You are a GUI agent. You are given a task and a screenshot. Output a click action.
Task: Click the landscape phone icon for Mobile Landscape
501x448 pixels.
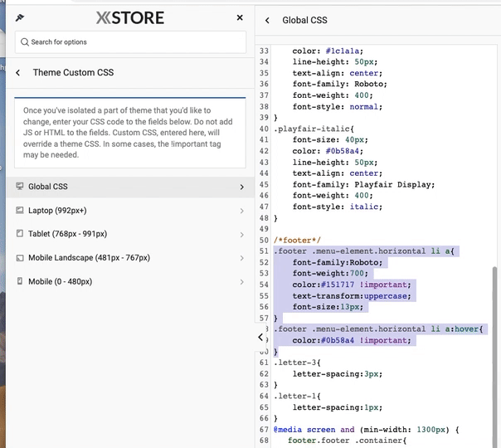[20, 257]
